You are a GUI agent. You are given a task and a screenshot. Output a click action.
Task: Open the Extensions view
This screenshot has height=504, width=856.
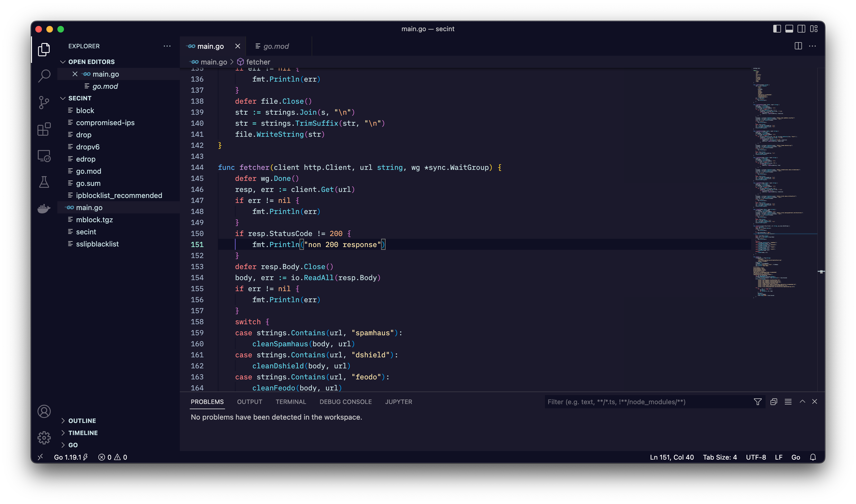click(44, 129)
